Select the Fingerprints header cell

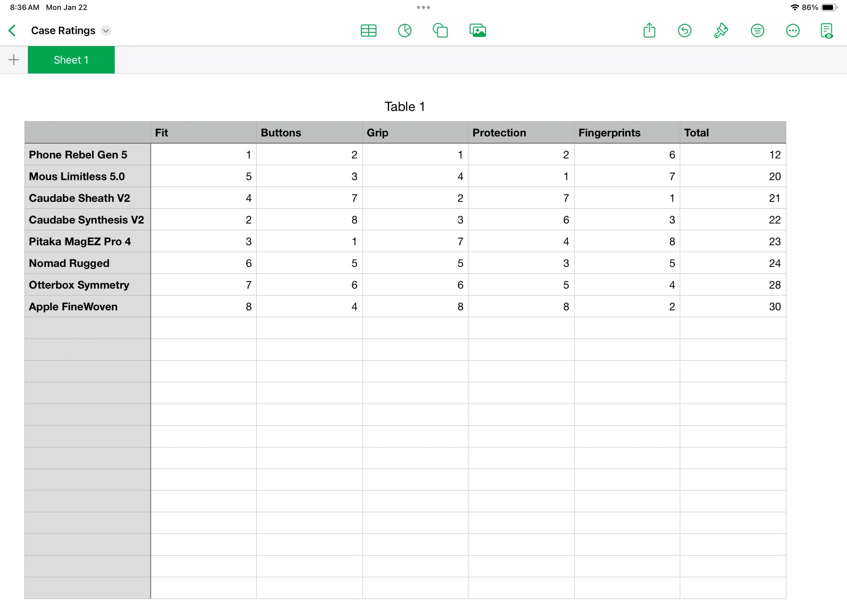pos(627,133)
